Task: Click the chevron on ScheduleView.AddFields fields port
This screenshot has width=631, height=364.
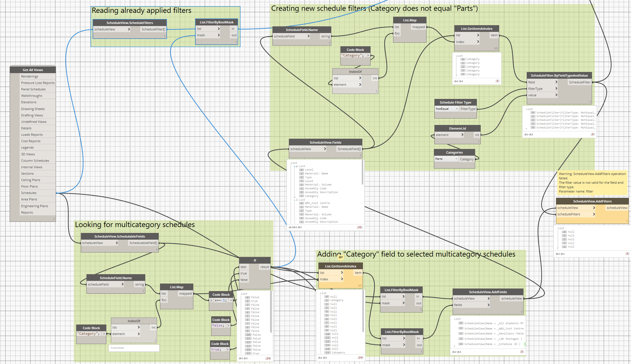Action: [488, 305]
